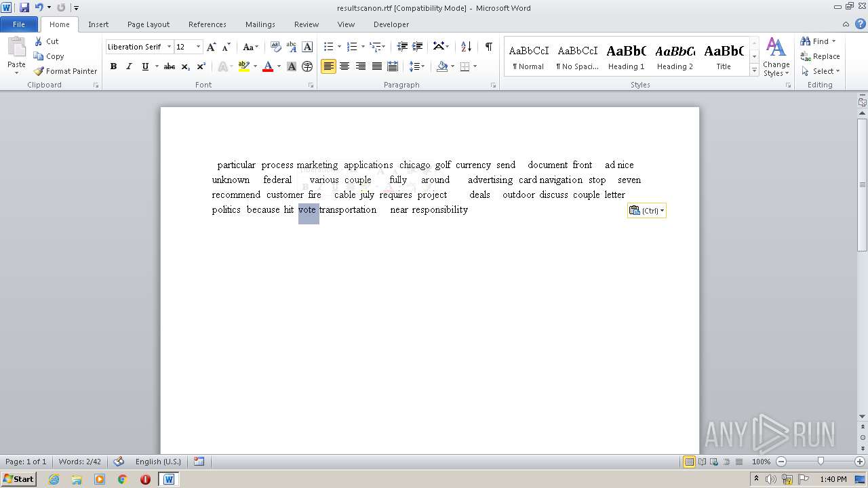This screenshot has width=868, height=488.
Task: Switch to Full Screen Reading view
Action: tap(701, 462)
